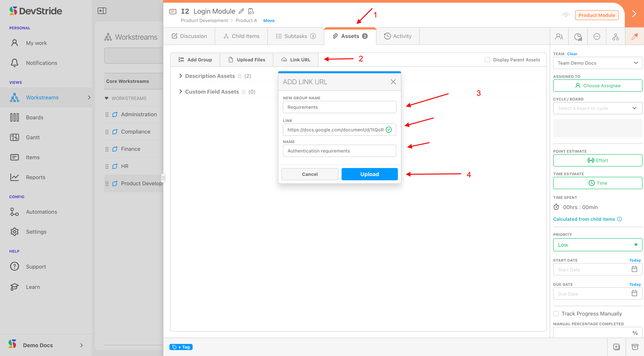Click the copy link icon next to title
Screen dimensions: 644x356
pyautogui.click(x=251, y=11)
